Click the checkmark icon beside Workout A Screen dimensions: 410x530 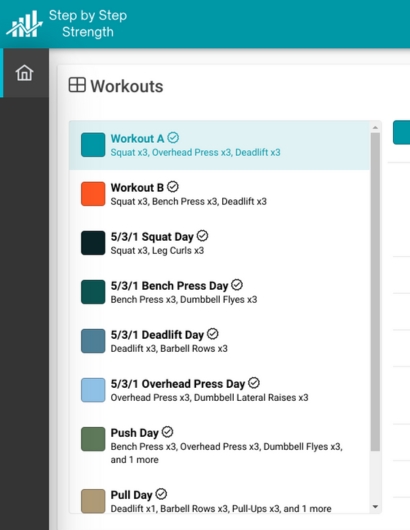pos(173,138)
